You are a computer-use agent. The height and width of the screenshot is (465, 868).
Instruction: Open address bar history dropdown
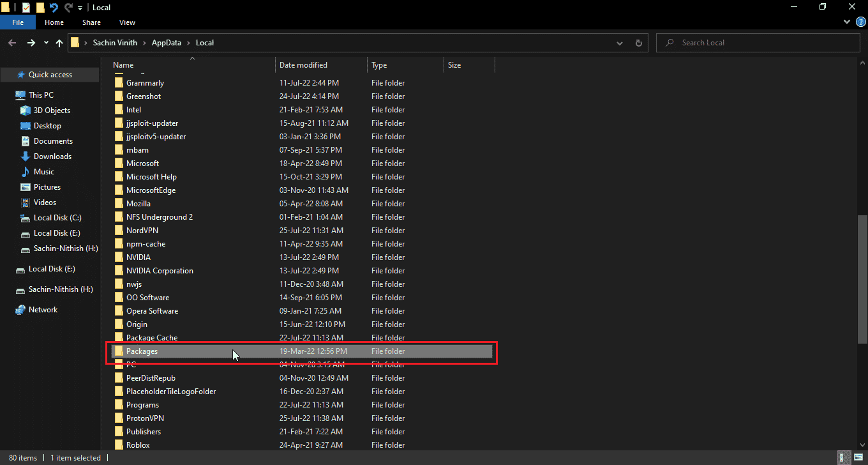point(620,43)
